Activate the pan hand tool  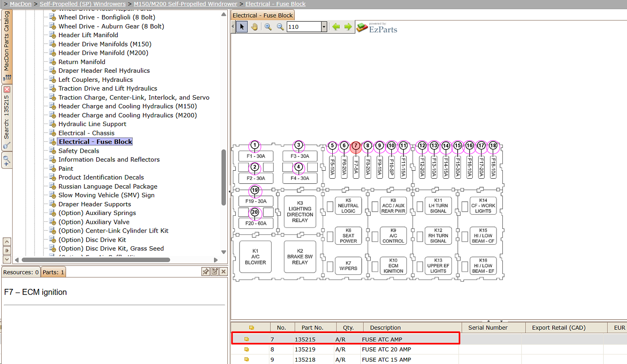coord(254,27)
